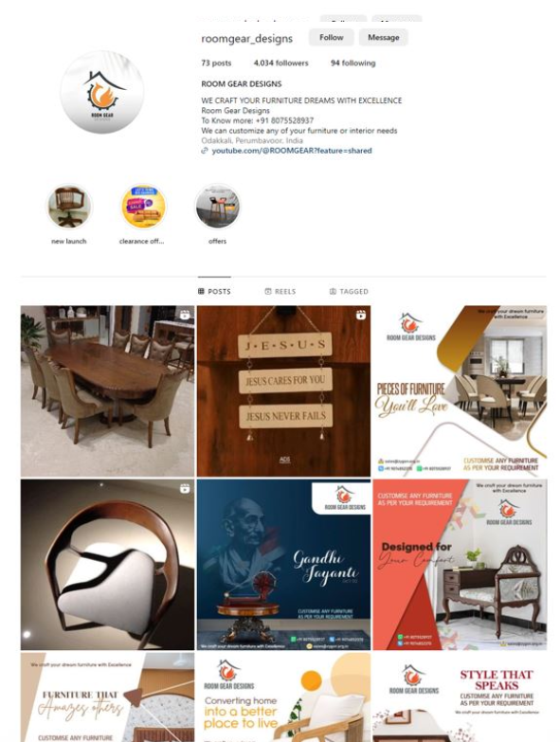View the 4,034 followers list

(x=280, y=63)
